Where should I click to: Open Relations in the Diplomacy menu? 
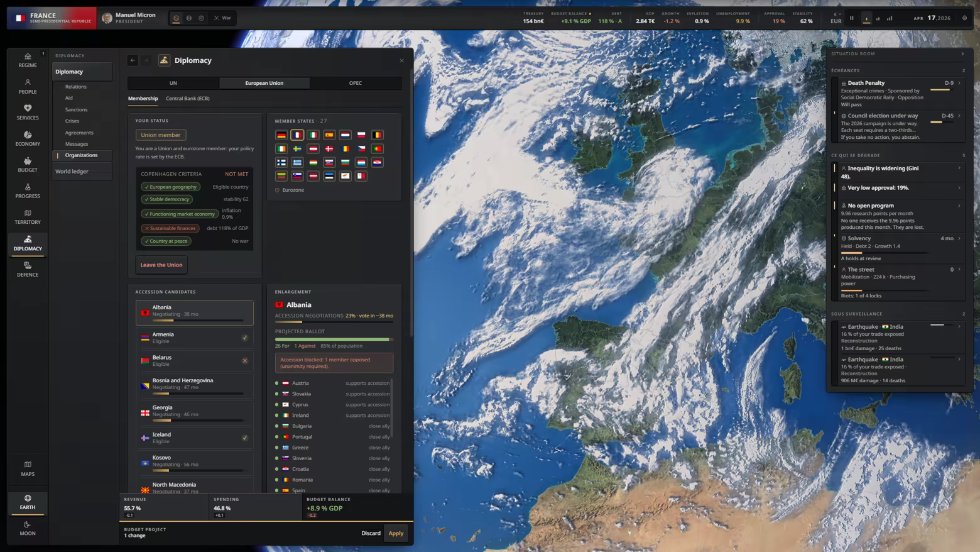[x=76, y=87]
